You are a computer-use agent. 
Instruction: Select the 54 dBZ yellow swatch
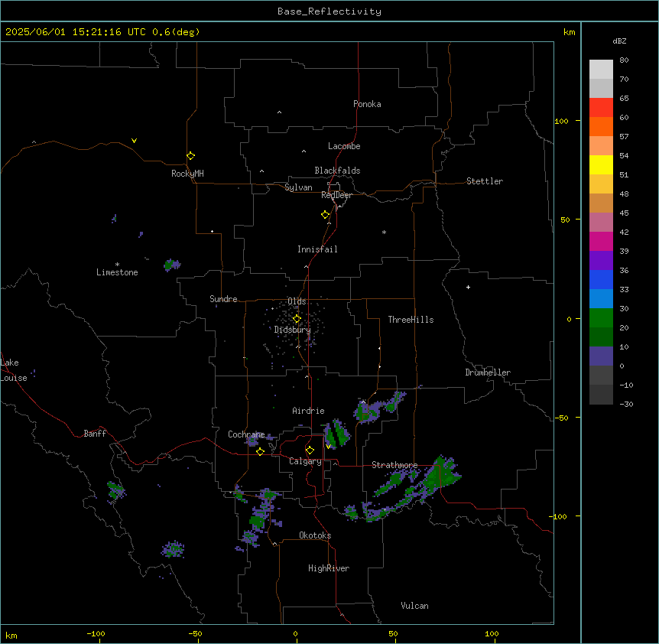601,164
